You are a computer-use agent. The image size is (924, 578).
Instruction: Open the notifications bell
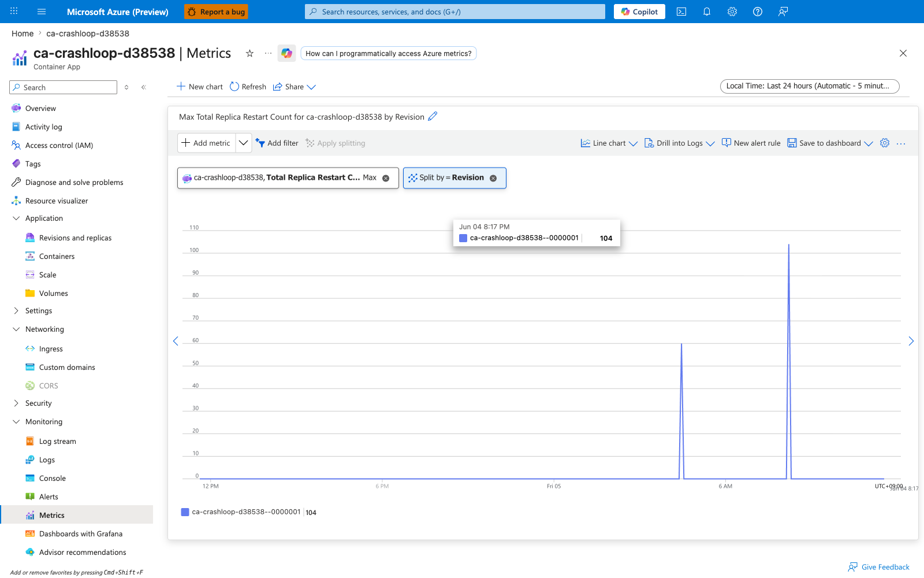707,12
